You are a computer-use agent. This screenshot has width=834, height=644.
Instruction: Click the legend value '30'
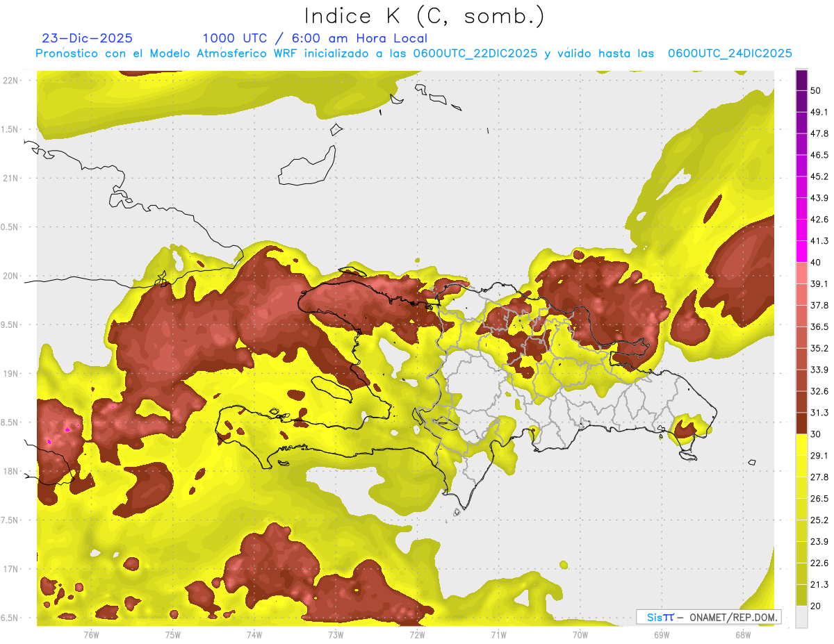click(x=815, y=434)
